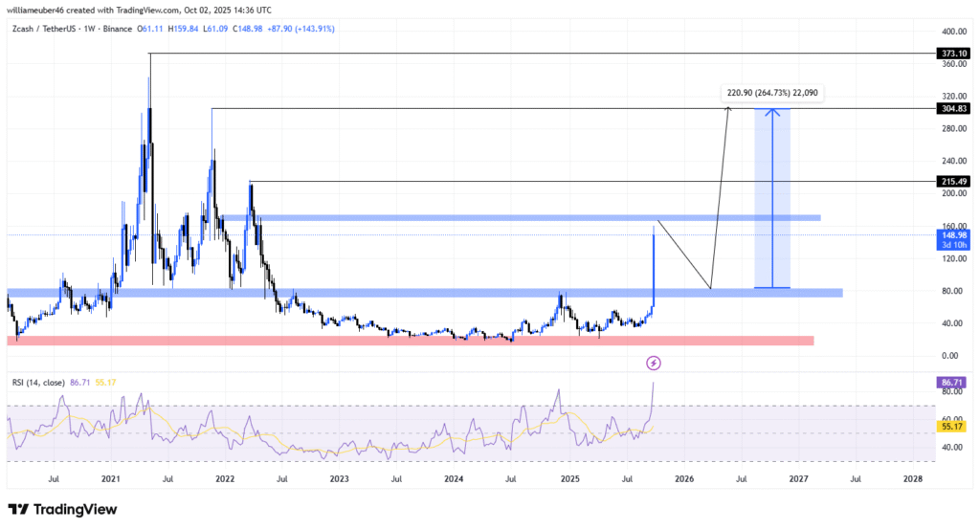Click the 2021 label on time axis
Image resolution: width=980 pixels, height=530 pixels.
[x=111, y=478]
